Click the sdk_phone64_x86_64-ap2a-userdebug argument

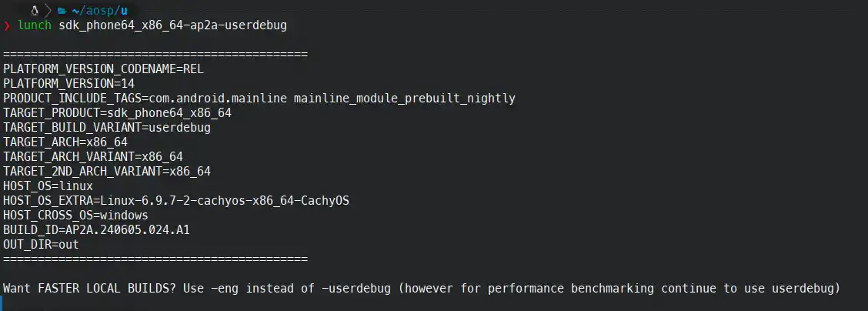point(172,25)
